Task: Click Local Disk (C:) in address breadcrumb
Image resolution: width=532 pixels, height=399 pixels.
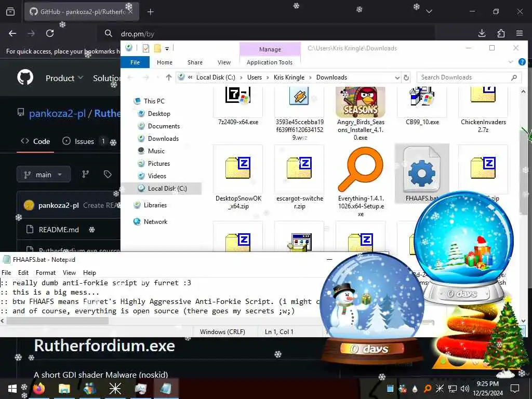Action: click(216, 77)
